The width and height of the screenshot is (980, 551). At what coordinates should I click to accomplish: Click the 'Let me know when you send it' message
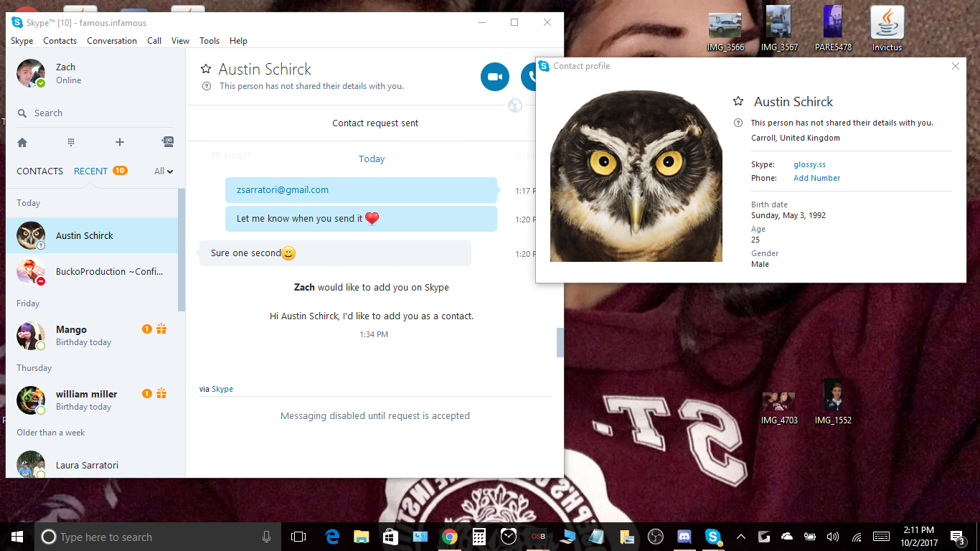361,219
